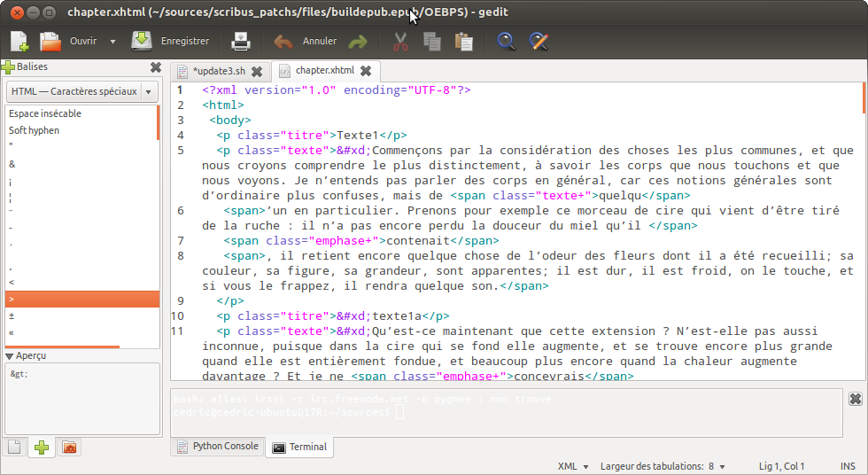Viewport: 868px width, 475px height.
Task: Collapse the Aperçu section
Action: 10,356
